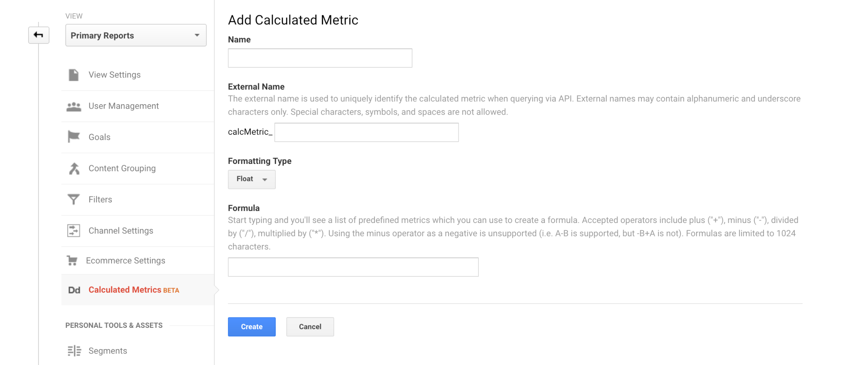Focus the metric Name text field
Screen dimensions: 868x365
click(x=320, y=58)
